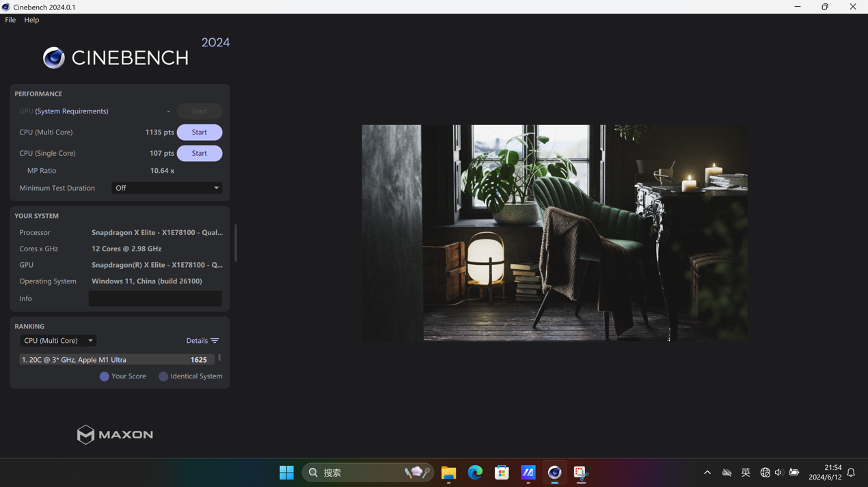This screenshot has width=868, height=487.
Task: Click the Cinebench taskbar icon
Action: pyautogui.click(x=554, y=473)
